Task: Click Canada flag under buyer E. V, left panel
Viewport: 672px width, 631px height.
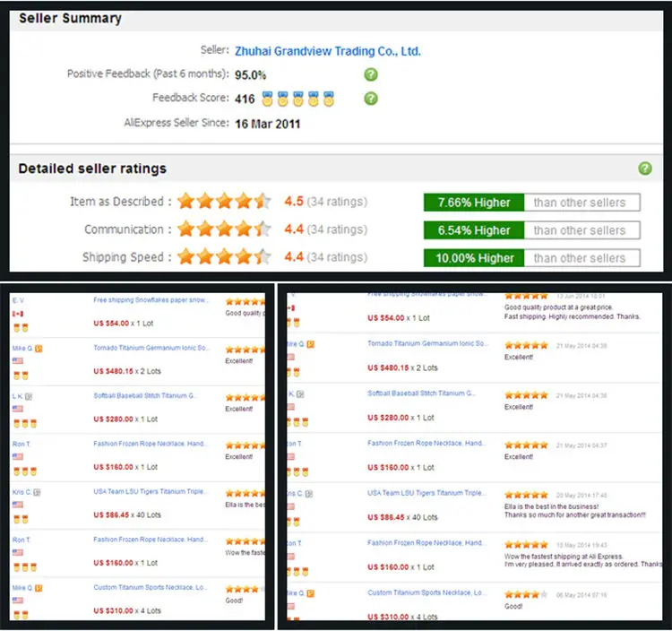Action: click(x=18, y=314)
